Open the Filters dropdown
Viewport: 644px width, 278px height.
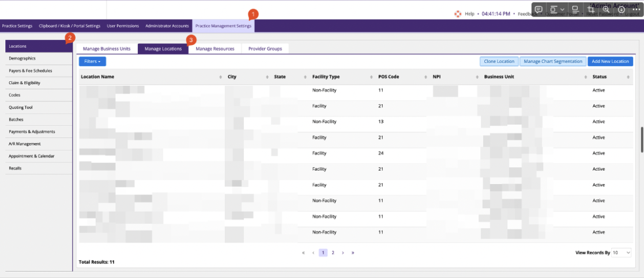(x=92, y=61)
